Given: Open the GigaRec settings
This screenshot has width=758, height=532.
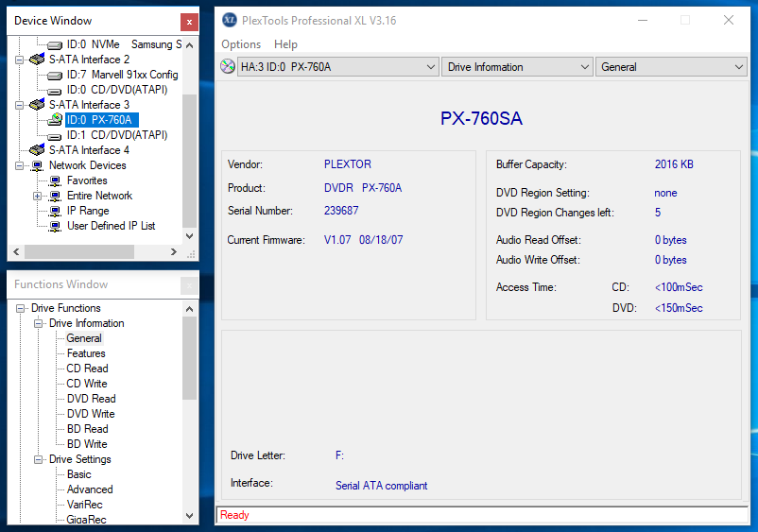Looking at the screenshot, I should click(x=87, y=519).
